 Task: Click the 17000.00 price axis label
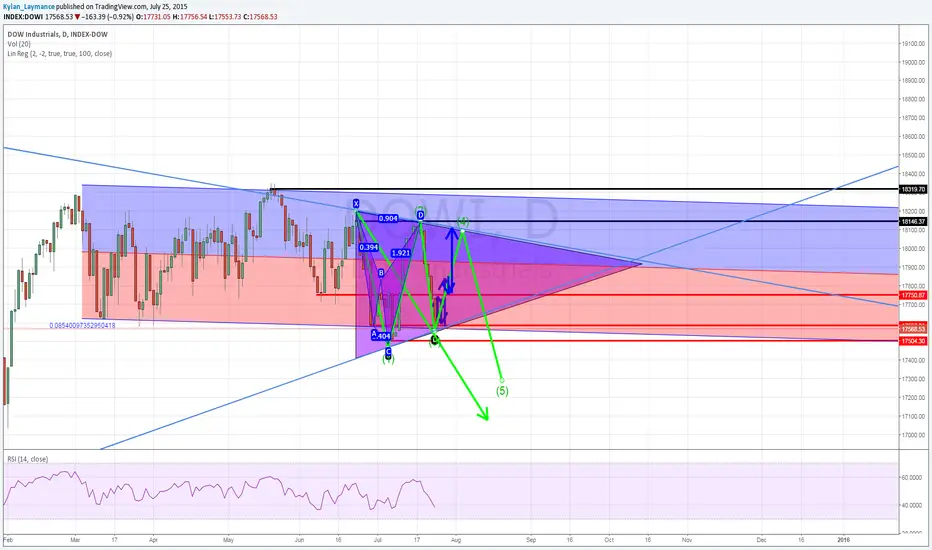[914, 435]
